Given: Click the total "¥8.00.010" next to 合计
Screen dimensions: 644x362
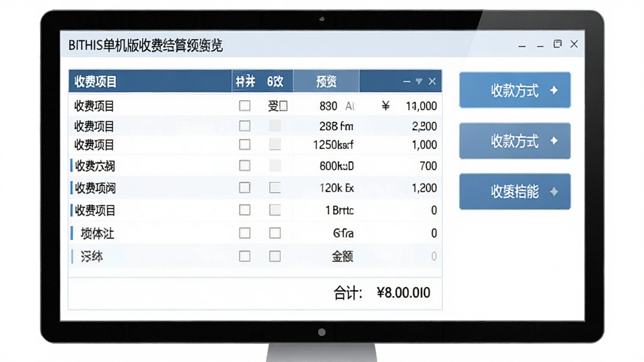Looking at the screenshot, I should pyautogui.click(x=404, y=293).
